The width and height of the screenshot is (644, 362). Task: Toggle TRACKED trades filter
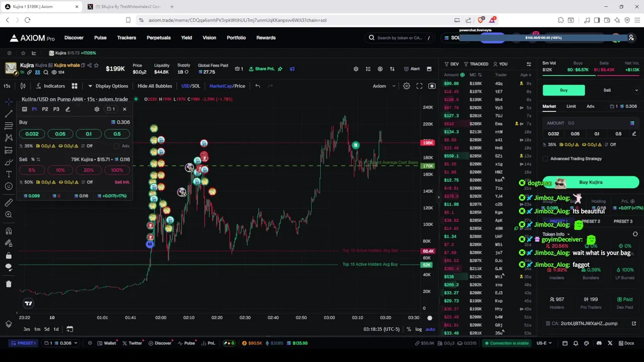476,64
